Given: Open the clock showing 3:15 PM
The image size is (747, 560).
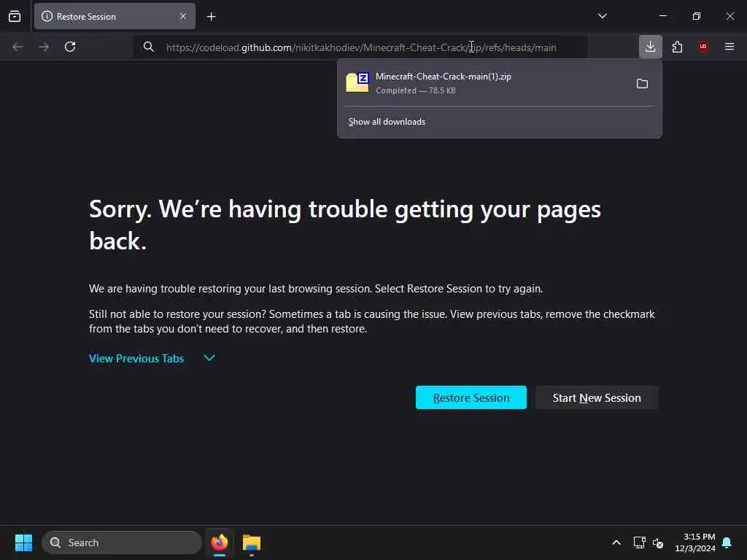Looking at the screenshot, I should click(x=695, y=542).
